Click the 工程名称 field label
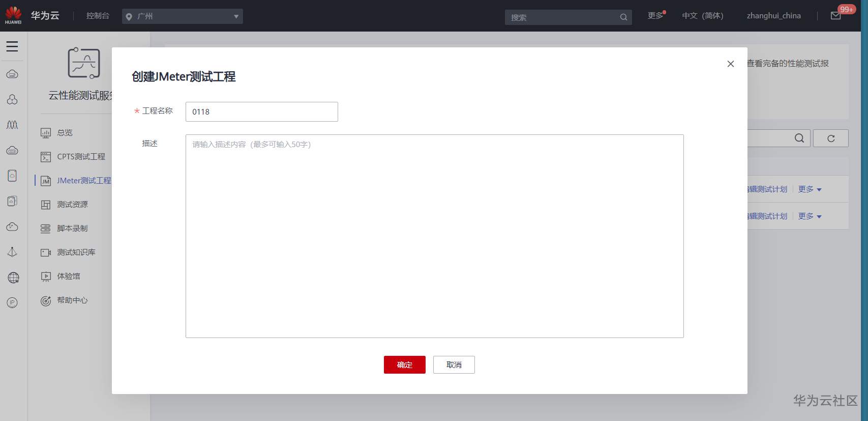Image resolution: width=868 pixels, height=421 pixels. [158, 111]
